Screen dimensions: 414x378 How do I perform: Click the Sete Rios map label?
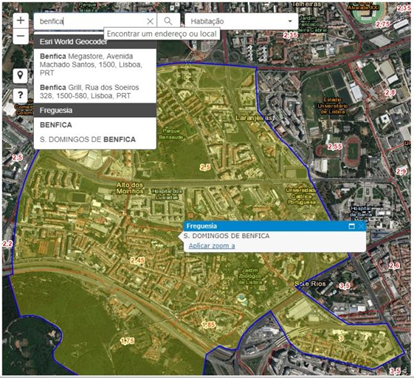pos(310,284)
